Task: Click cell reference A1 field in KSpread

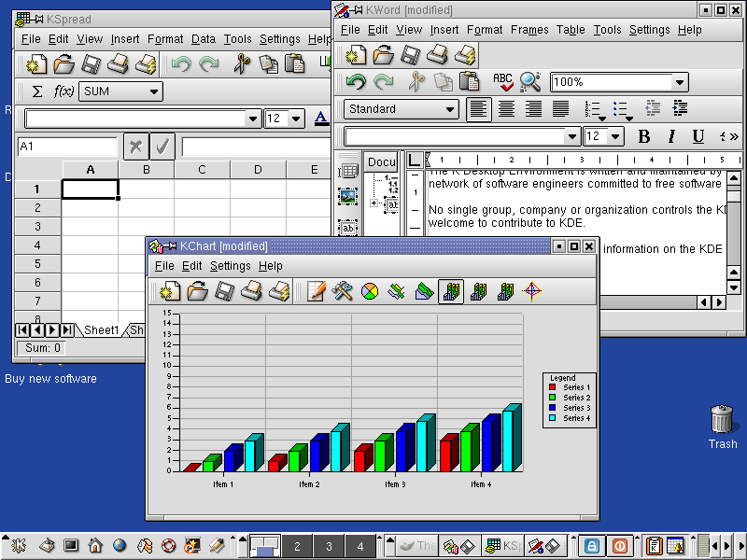Action: 66,147
